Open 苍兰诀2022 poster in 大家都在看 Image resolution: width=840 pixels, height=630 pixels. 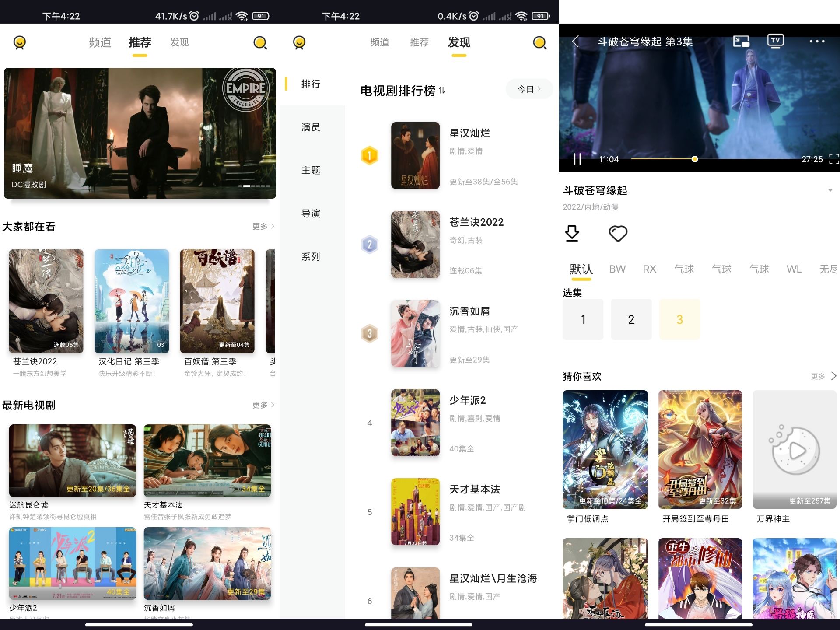(x=46, y=301)
